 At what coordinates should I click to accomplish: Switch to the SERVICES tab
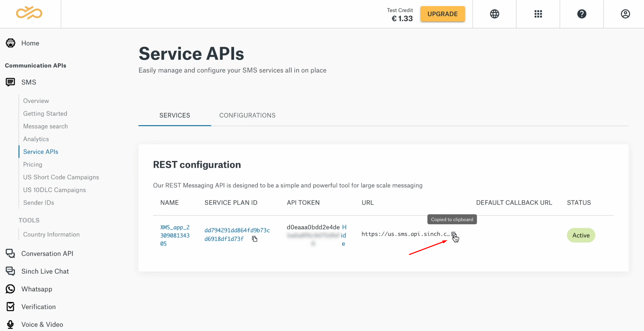pyautogui.click(x=175, y=116)
